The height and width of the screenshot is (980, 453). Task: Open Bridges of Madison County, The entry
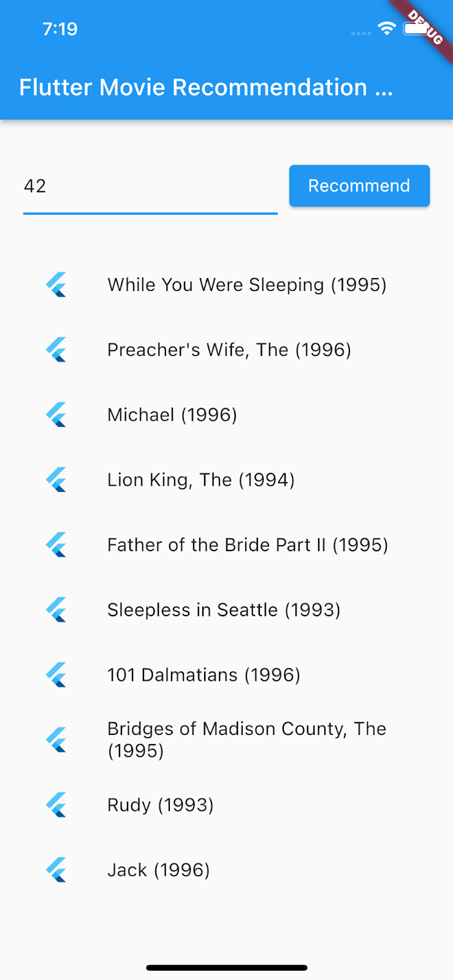246,739
